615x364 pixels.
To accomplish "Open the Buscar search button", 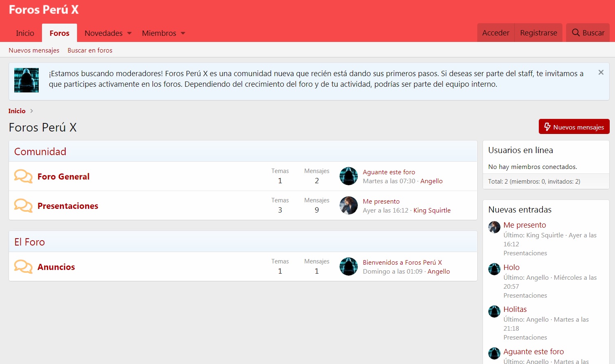I will [588, 33].
